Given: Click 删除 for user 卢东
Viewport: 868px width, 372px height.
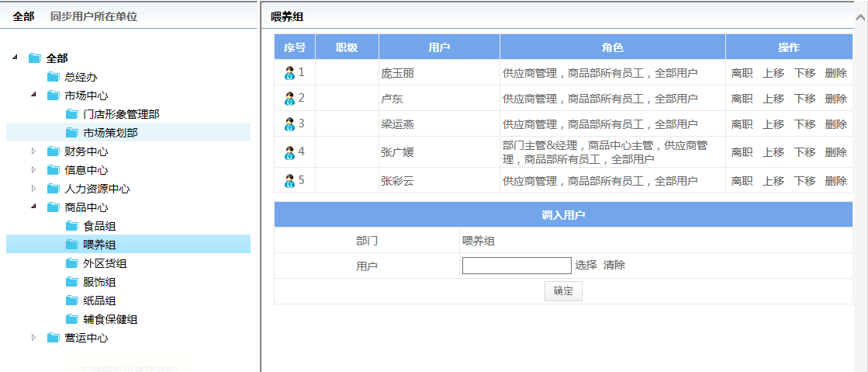Looking at the screenshot, I should point(836,99).
